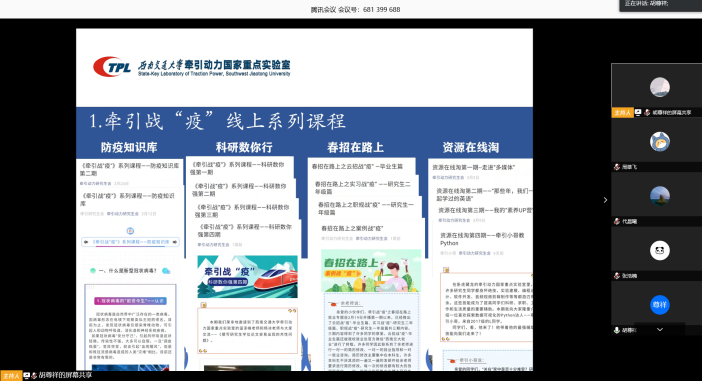Open the 科研数你行 column heading
This screenshot has height=381, width=702.
(x=244, y=147)
